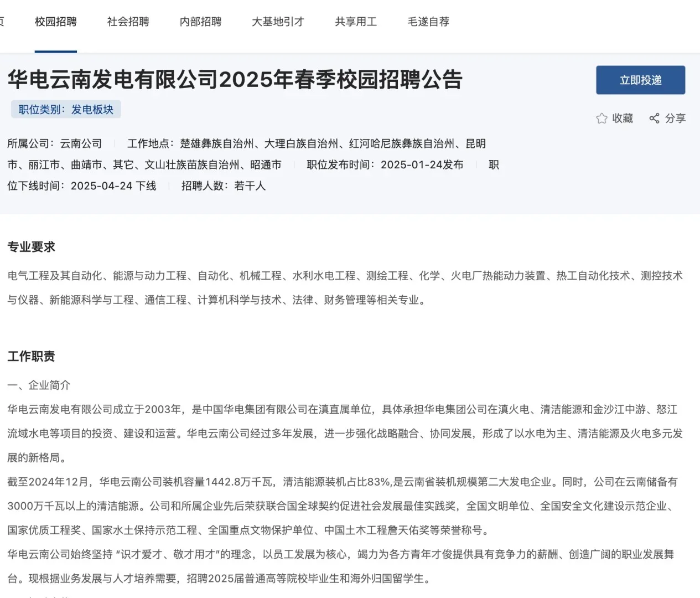
Task: Open the 内部招聘 tab
Action: (200, 22)
